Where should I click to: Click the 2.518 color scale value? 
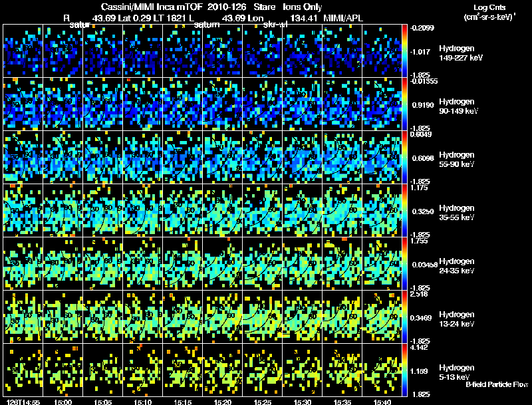[x=419, y=294]
